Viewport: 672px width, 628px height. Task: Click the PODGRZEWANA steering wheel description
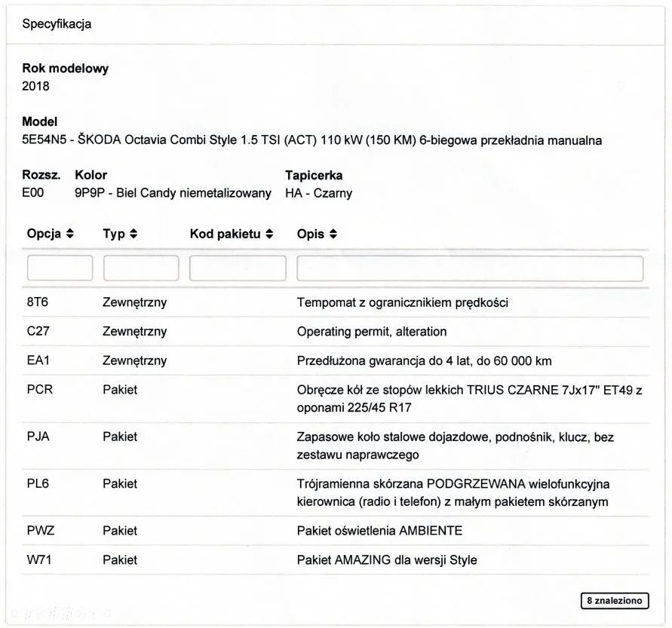[453, 492]
